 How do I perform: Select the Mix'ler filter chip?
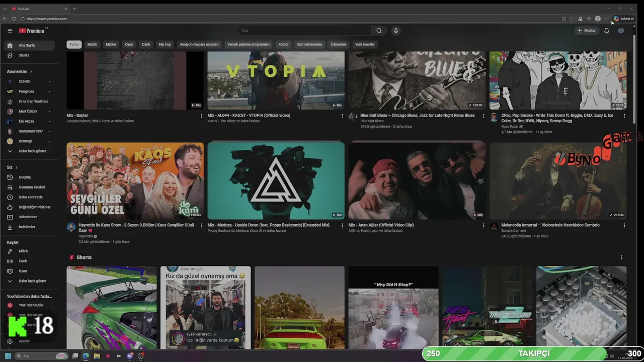pos(111,44)
